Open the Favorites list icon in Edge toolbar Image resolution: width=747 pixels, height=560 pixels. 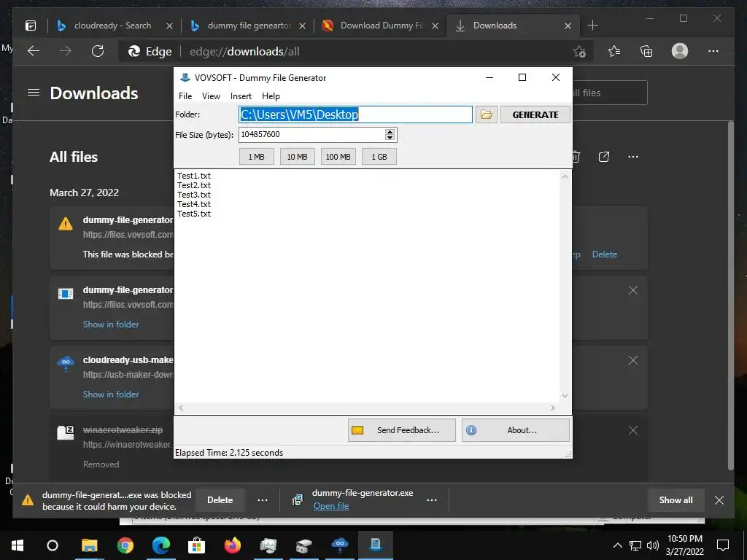tap(614, 51)
